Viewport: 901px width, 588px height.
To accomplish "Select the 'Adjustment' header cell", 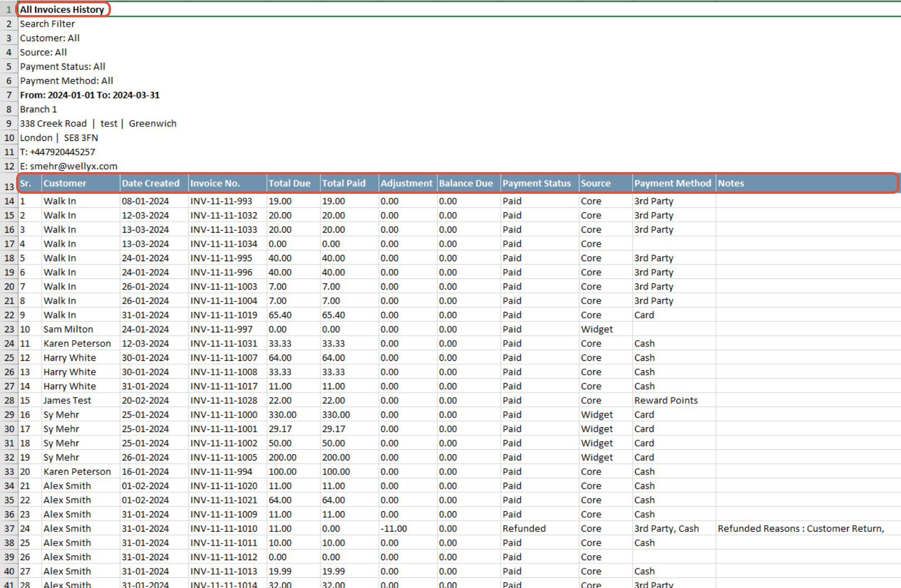I will point(408,183).
